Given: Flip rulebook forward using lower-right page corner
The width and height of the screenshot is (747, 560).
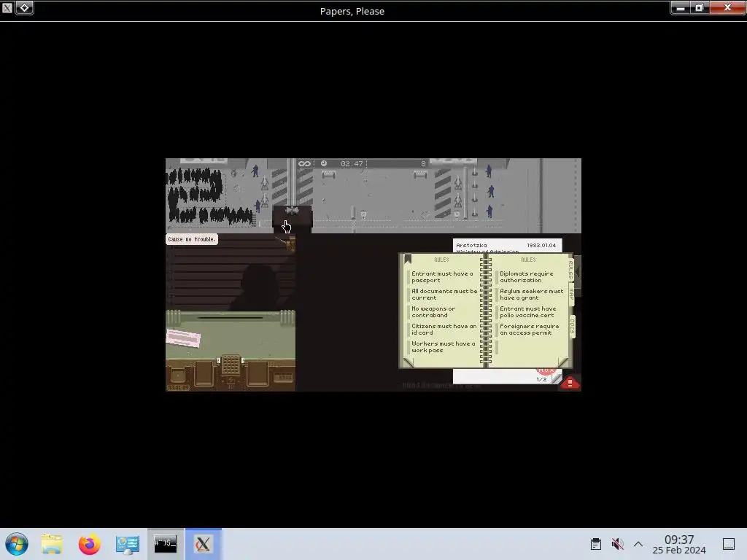Looking at the screenshot, I should pyautogui.click(x=563, y=362).
